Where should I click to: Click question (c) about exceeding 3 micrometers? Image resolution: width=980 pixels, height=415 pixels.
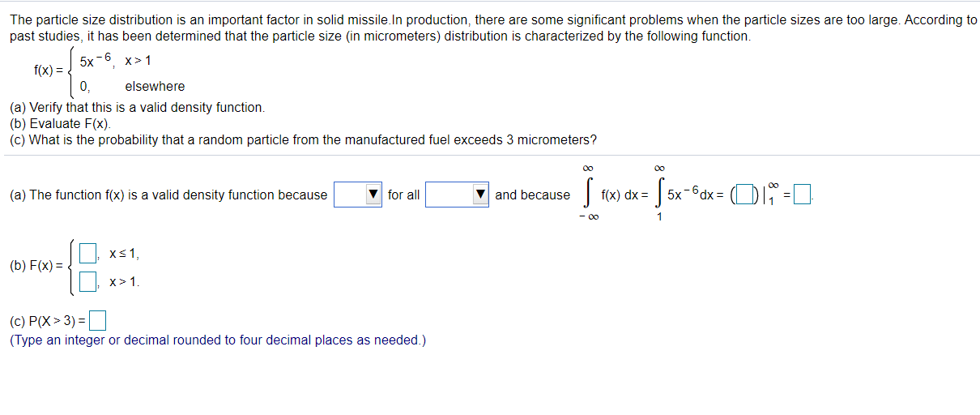click(304, 140)
